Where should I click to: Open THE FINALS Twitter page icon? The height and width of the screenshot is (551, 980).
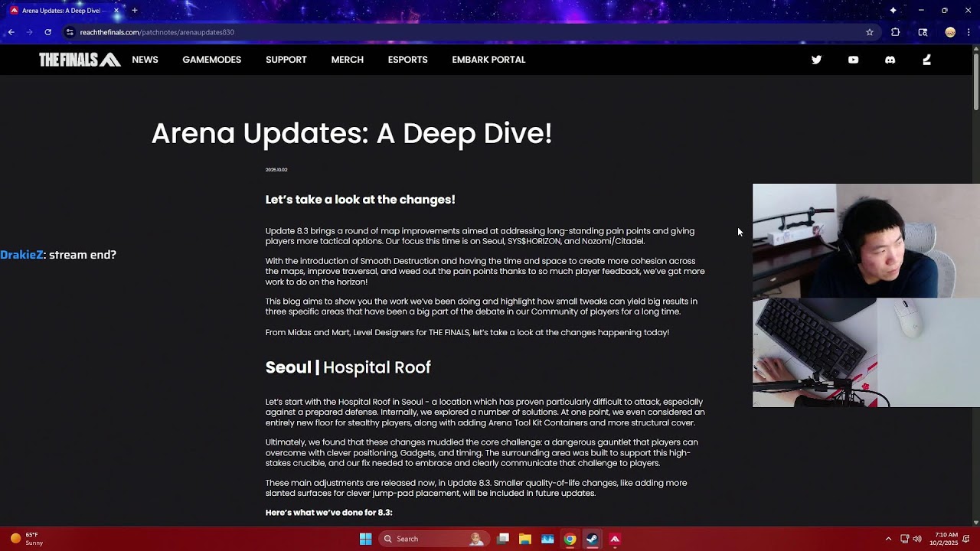(816, 60)
